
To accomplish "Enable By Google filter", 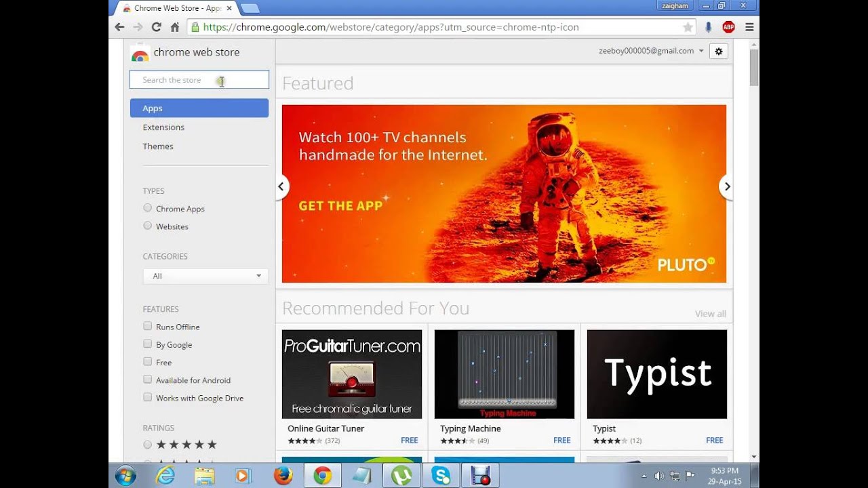I will (x=147, y=344).
